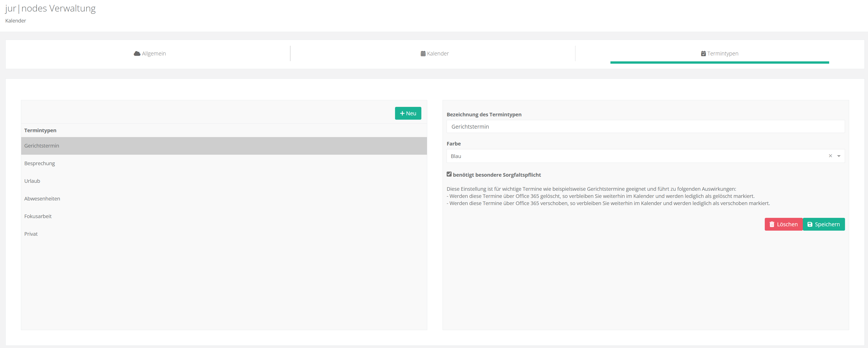The image size is (868, 348).
Task: Select Fokusarbeit appointment type
Action: (38, 217)
